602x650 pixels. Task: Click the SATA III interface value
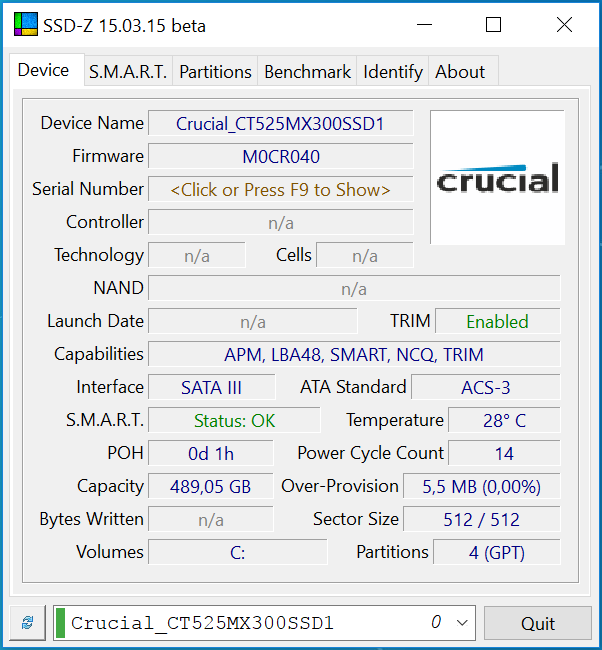pos(211,387)
